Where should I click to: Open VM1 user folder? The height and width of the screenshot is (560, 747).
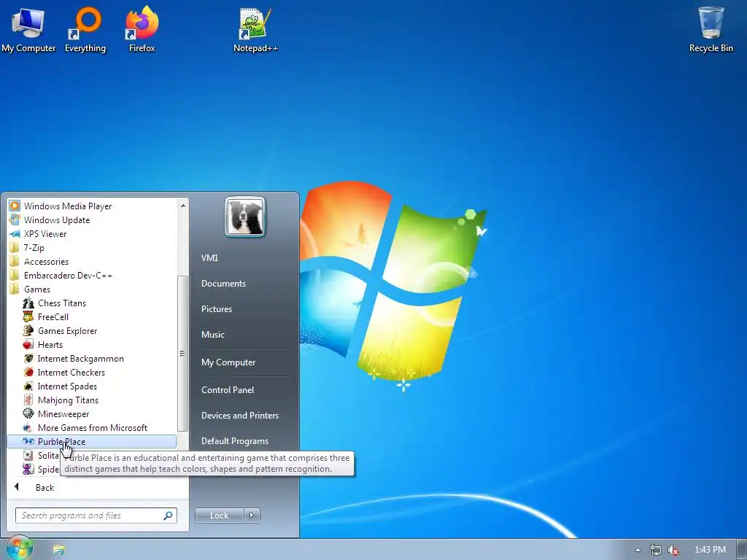click(209, 257)
